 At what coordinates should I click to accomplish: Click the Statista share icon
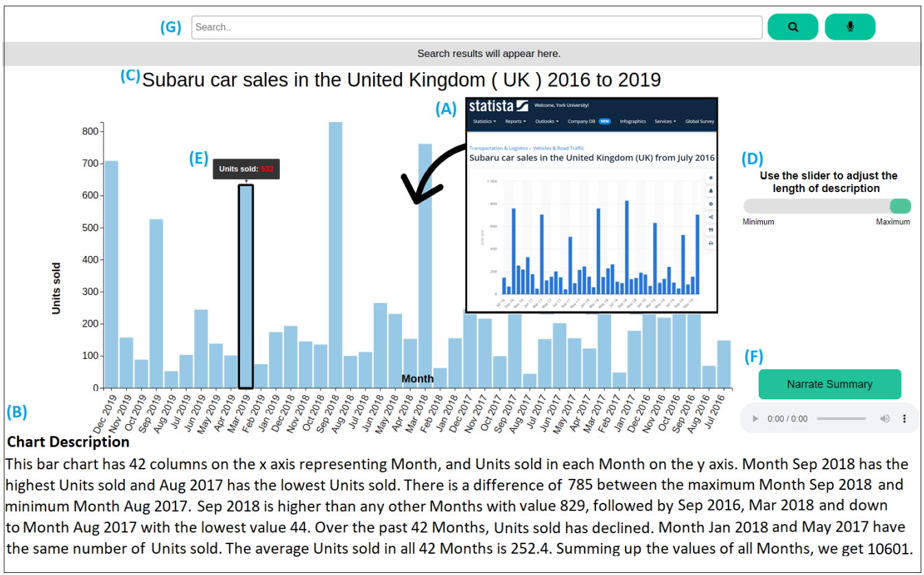pos(711,217)
